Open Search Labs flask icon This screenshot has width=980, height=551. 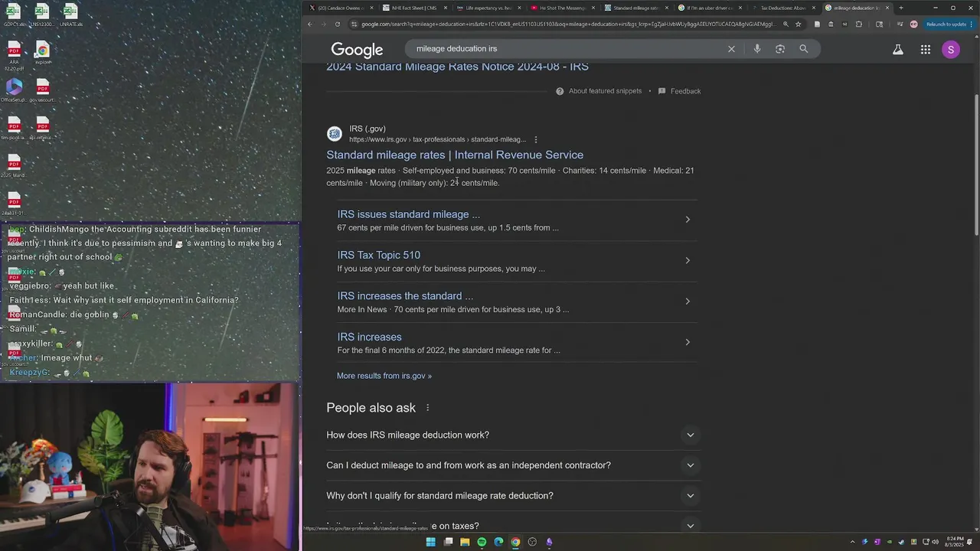898,50
